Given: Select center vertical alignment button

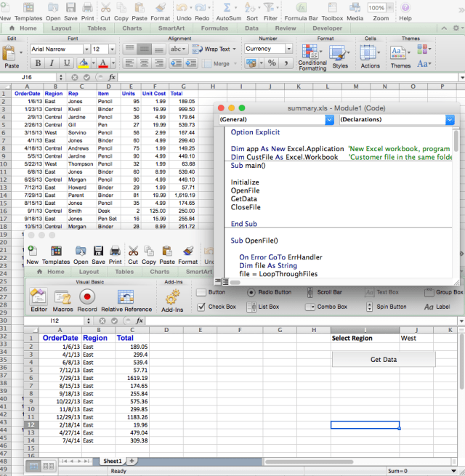Looking at the screenshot, I should 144,49.
